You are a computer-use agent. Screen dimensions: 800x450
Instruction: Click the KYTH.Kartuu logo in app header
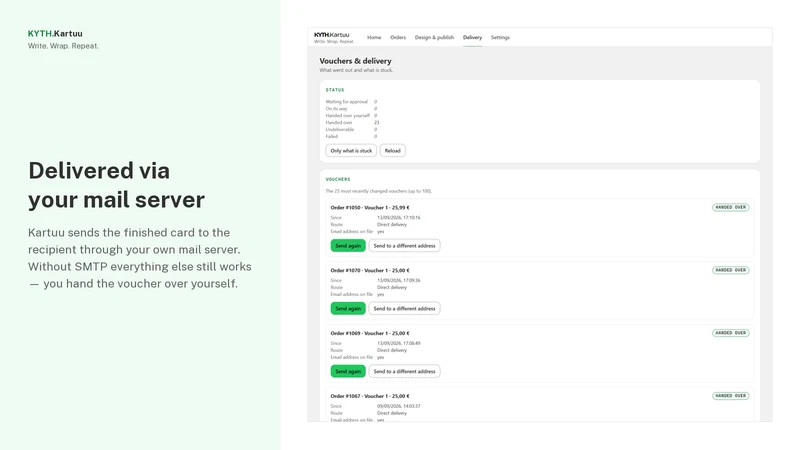(334, 37)
